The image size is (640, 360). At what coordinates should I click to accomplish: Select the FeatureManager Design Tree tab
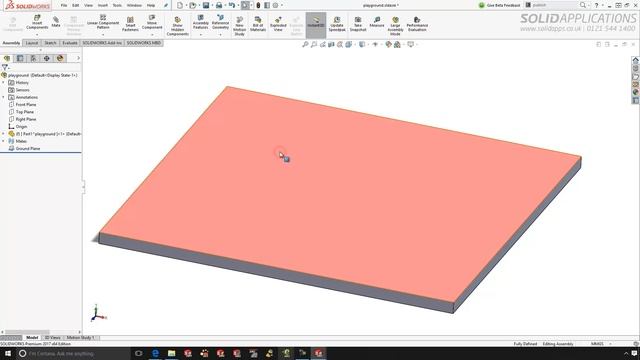[x=7, y=58]
